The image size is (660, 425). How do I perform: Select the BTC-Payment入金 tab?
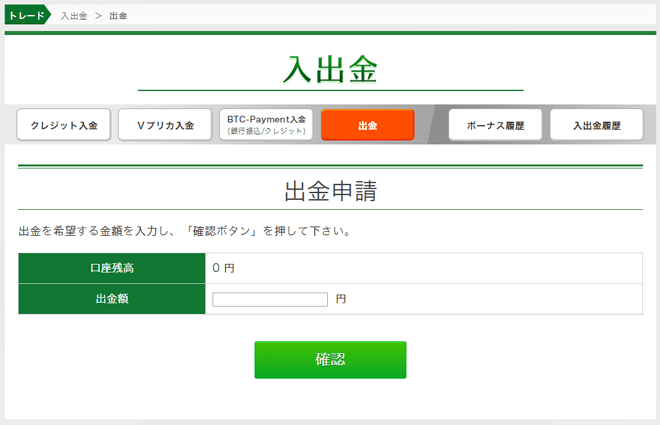pyautogui.click(x=266, y=125)
